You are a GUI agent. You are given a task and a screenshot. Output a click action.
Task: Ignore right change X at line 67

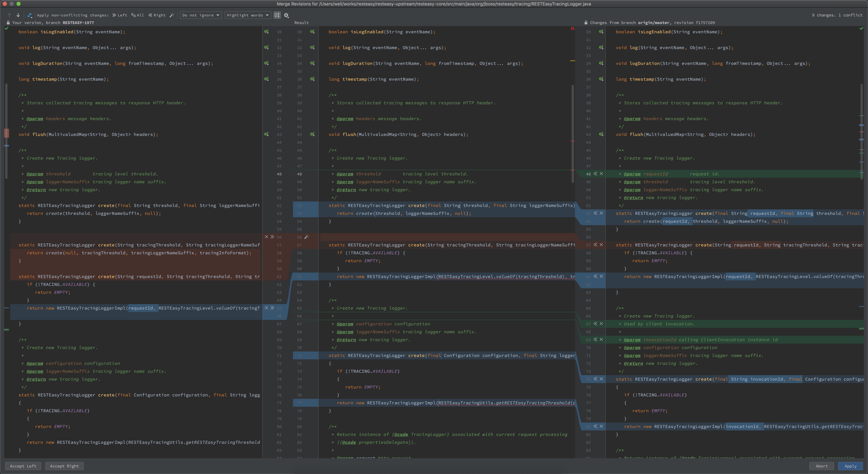pos(601,324)
